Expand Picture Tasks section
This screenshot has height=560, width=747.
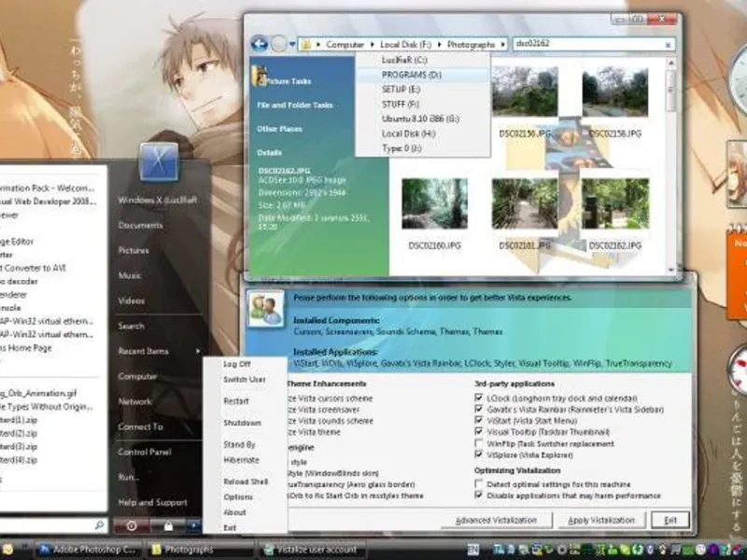pyautogui.click(x=288, y=81)
